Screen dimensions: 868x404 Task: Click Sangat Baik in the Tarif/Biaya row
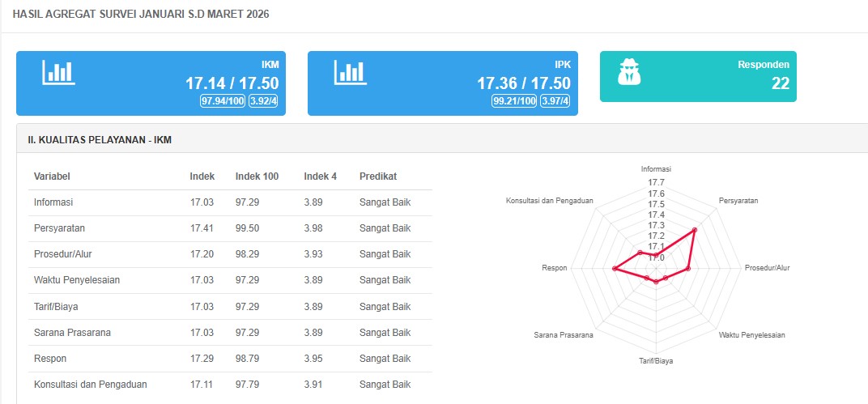coord(385,306)
